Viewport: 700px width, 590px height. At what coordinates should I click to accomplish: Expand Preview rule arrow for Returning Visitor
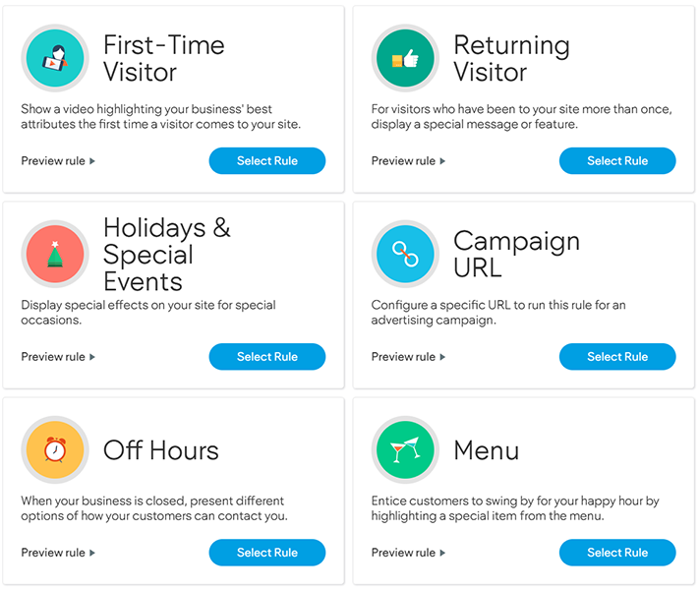coord(442,161)
